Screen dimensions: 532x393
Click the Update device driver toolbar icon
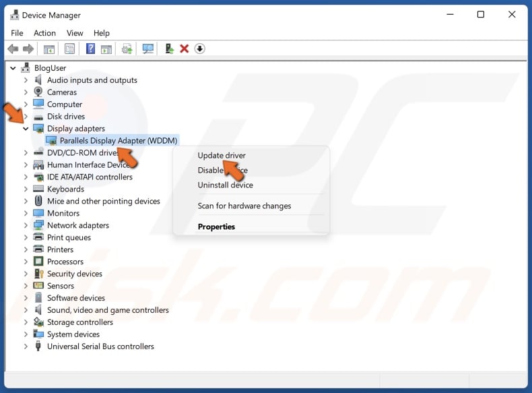[127, 49]
